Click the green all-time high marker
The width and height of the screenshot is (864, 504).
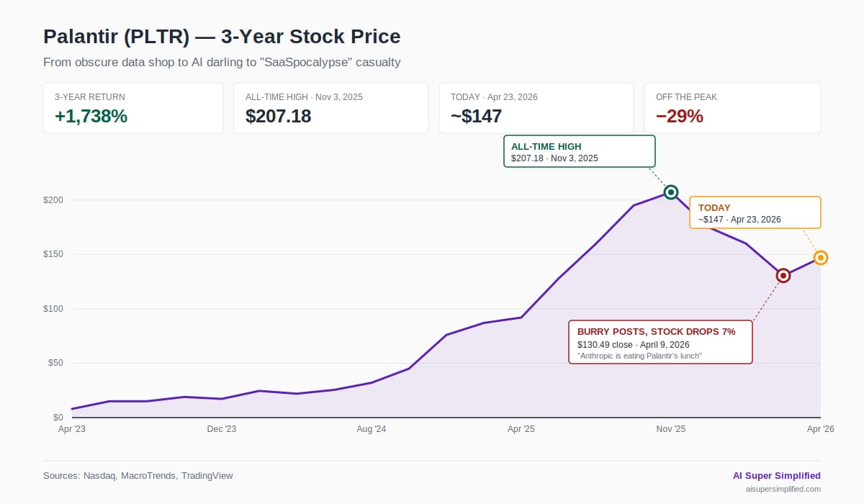pos(671,192)
